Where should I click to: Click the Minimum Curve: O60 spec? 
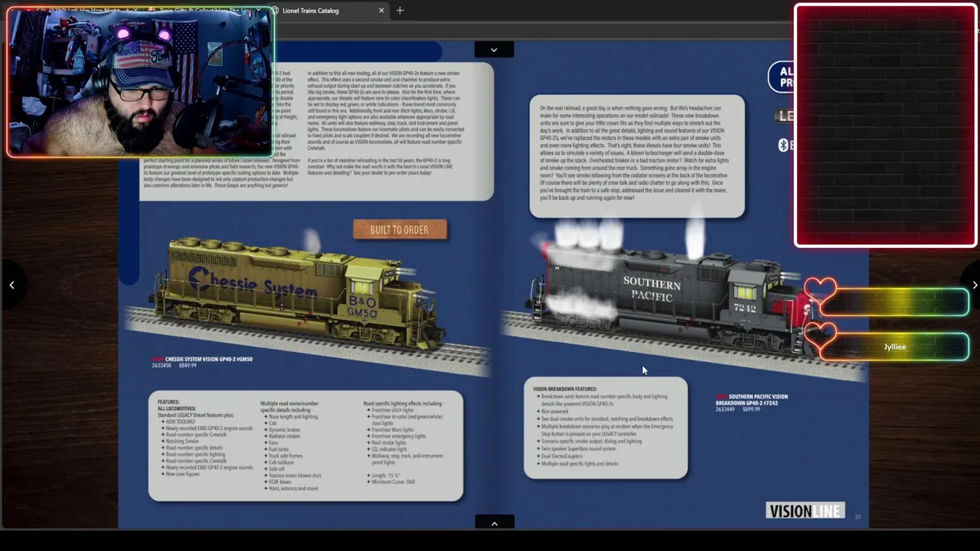[x=393, y=482]
